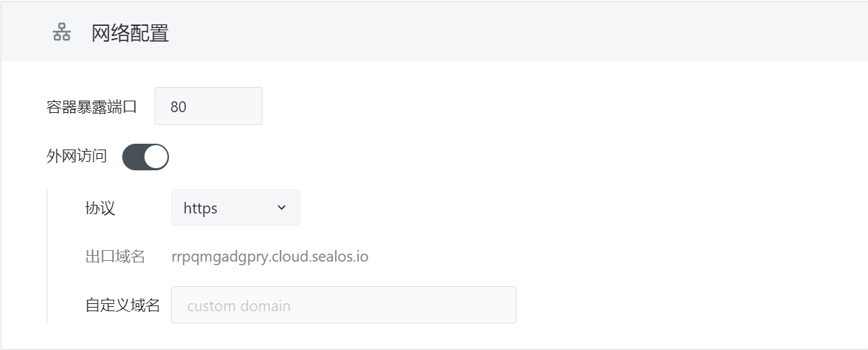868x350 pixels.
Task: Click the "cloud.sealos.io" part of the exit domain
Action: tap(319, 257)
